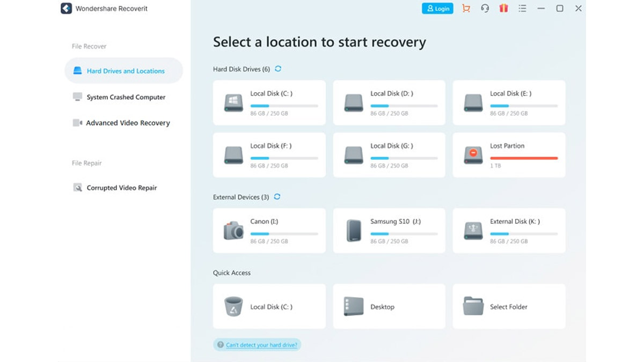Click the Canon (I:) camera icon
The image size is (644, 362).
pos(233,231)
